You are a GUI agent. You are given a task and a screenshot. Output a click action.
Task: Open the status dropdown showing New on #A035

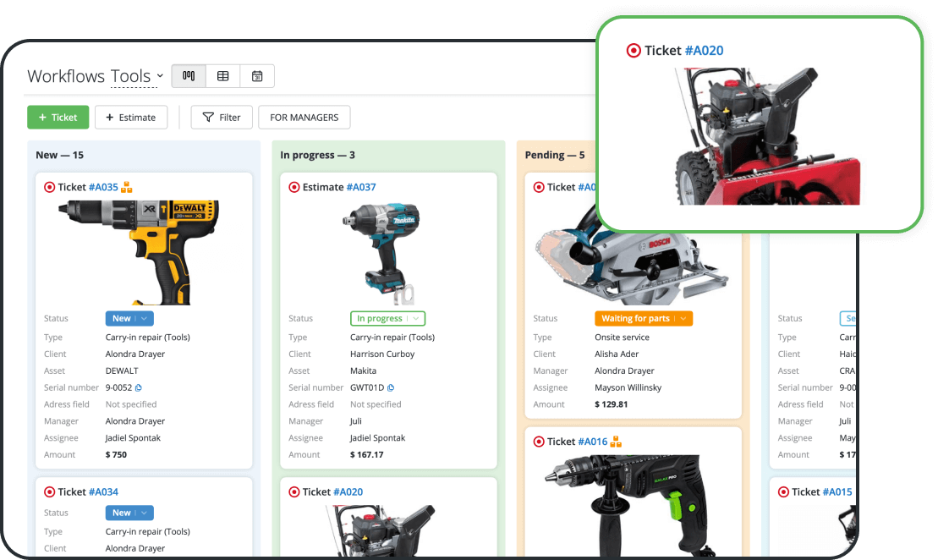click(x=129, y=318)
